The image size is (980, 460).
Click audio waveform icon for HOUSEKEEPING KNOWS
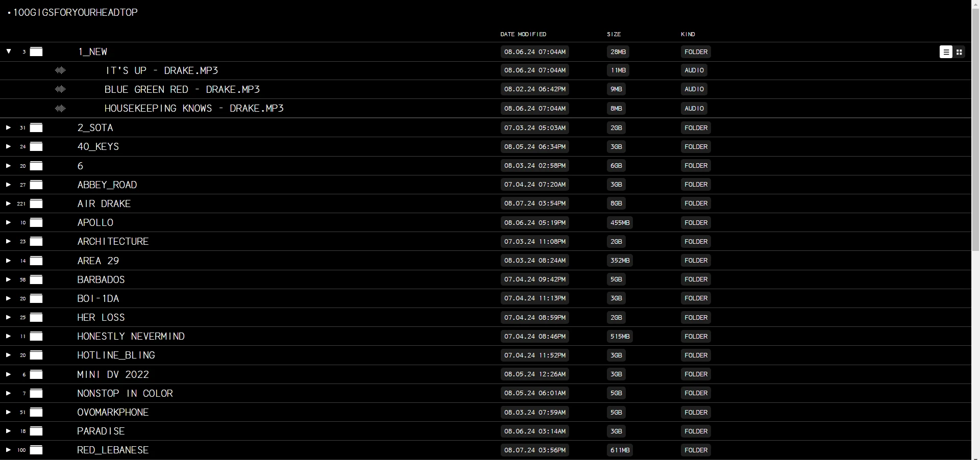coord(60,108)
